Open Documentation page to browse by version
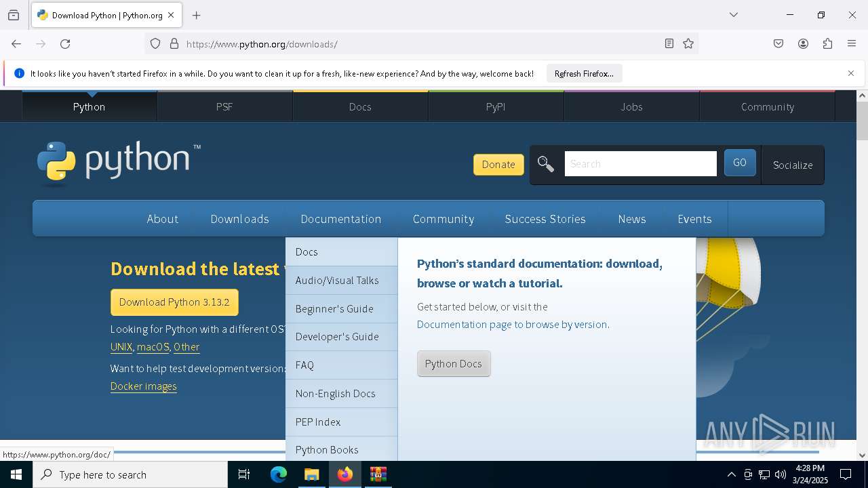The width and height of the screenshot is (868, 488). [512, 325]
